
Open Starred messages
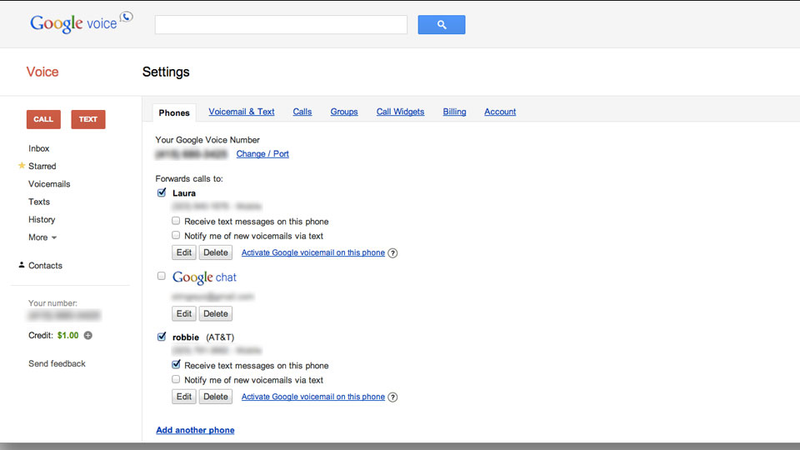point(42,166)
